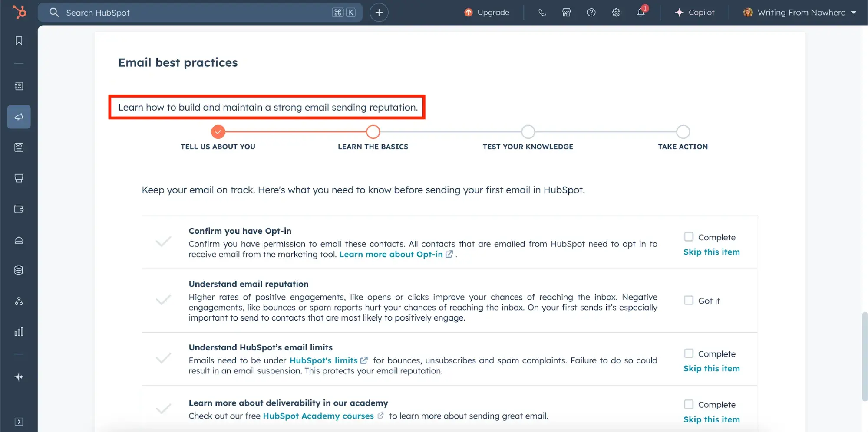The image size is (868, 432).
Task: Open the contacts icon in sidebar
Action: coord(19,86)
